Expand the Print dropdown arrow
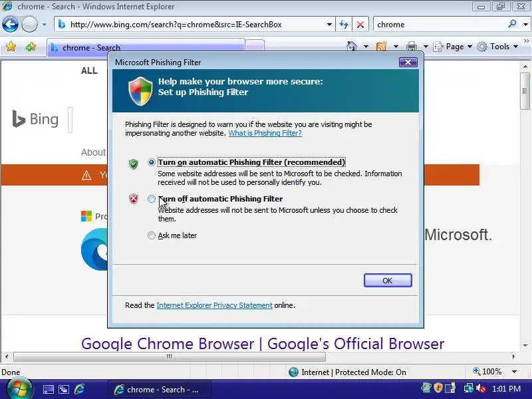This screenshot has width=532, height=399. click(426, 46)
